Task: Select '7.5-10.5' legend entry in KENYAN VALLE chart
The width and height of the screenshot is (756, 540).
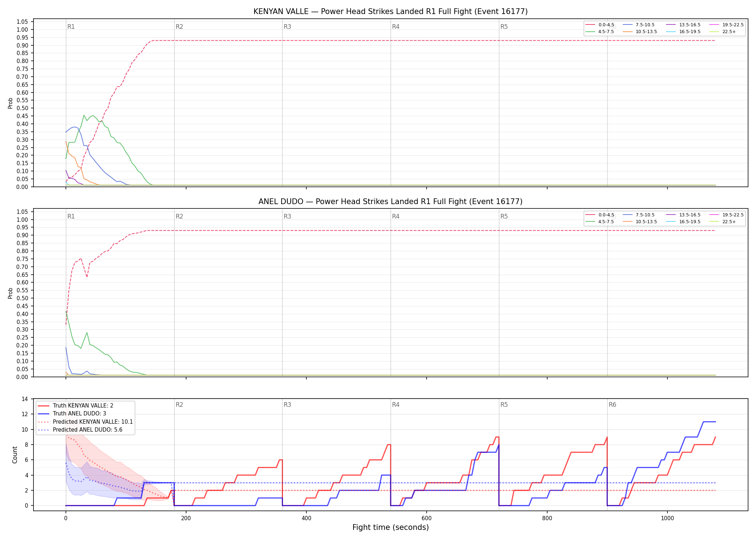Action: (639, 25)
